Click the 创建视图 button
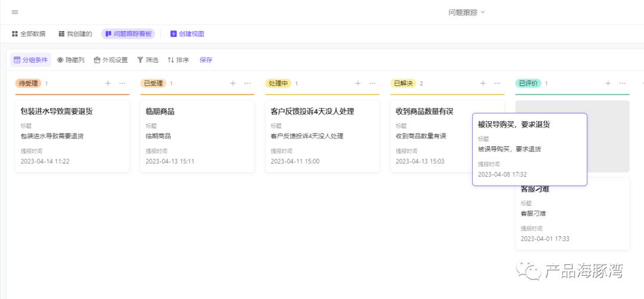Image resolution: width=644 pixels, height=299 pixels. (x=187, y=34)
